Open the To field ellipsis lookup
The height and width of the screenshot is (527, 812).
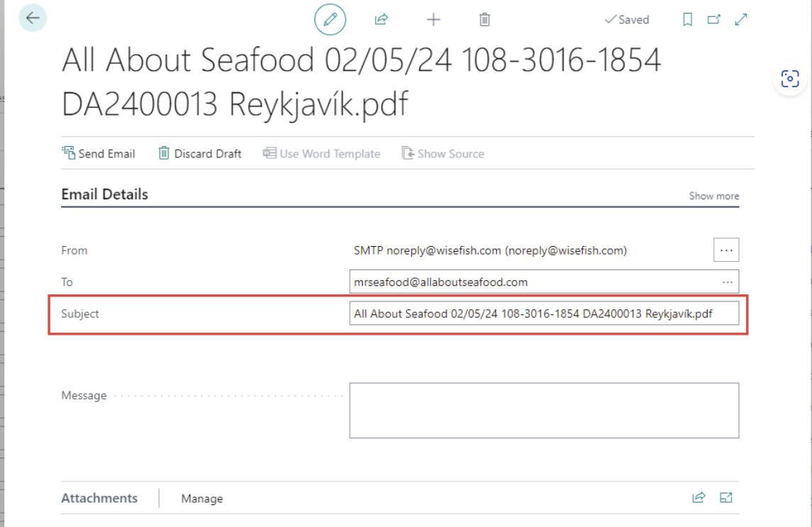click(x=728, y=282)
